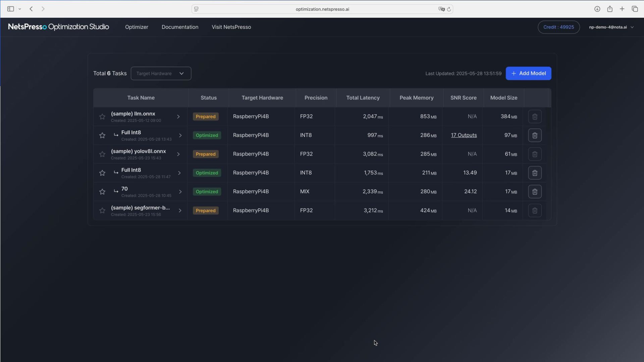Show tab overview icon
The height and width of the screenshot is (362, 644).
click(635, 9)
